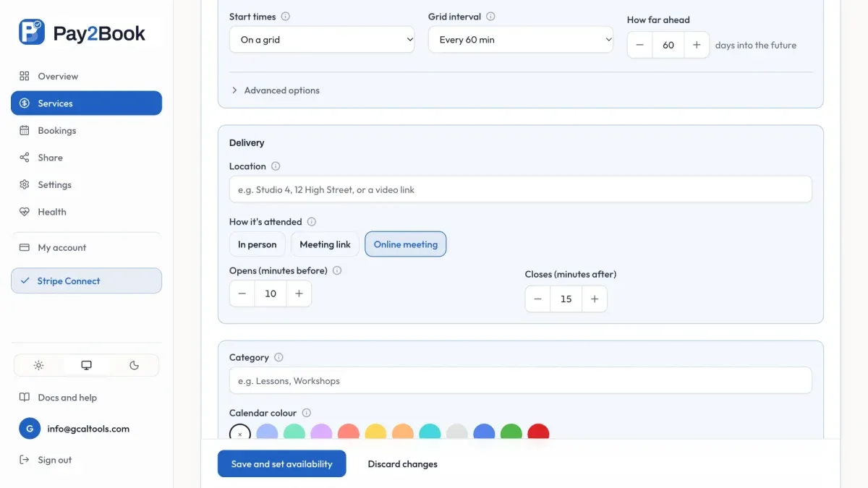Select the light theme sun icon
This screenshot has width=868, height=488.
[x=39, y=365]
